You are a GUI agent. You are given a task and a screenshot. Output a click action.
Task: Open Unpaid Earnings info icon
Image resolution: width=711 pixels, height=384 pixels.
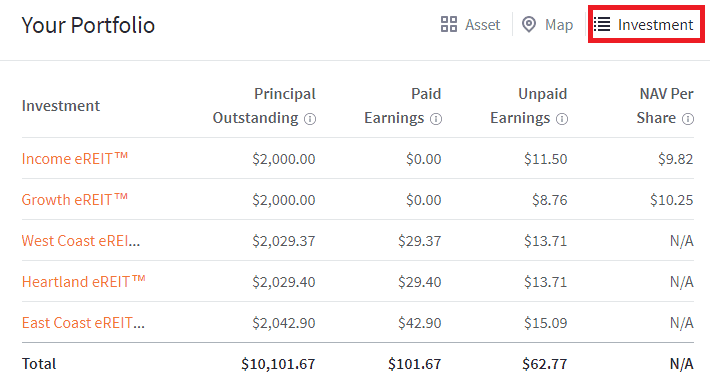click(x=562, y=119)
